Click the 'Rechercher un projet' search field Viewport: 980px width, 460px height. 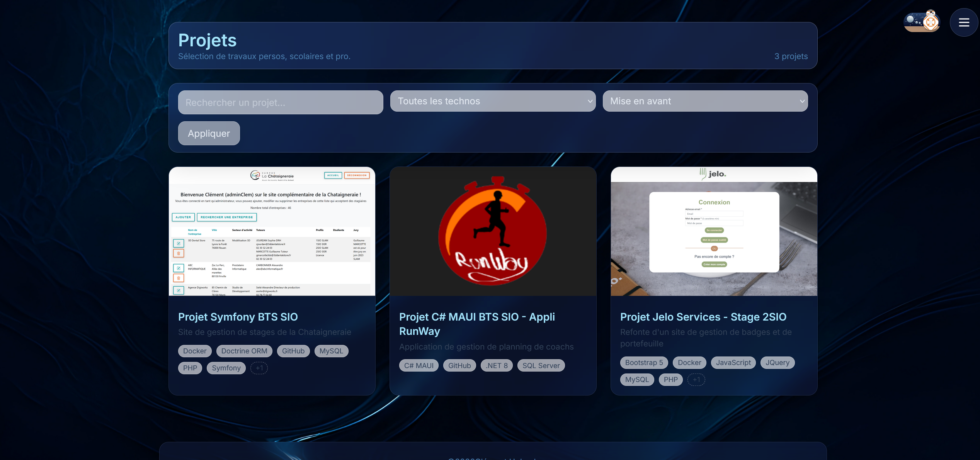281,102
